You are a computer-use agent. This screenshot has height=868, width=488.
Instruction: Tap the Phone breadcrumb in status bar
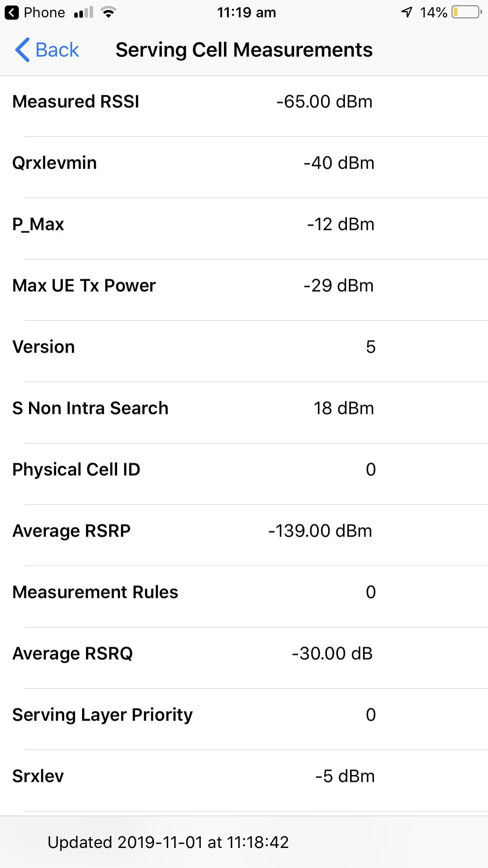click(x=44, y=13)
